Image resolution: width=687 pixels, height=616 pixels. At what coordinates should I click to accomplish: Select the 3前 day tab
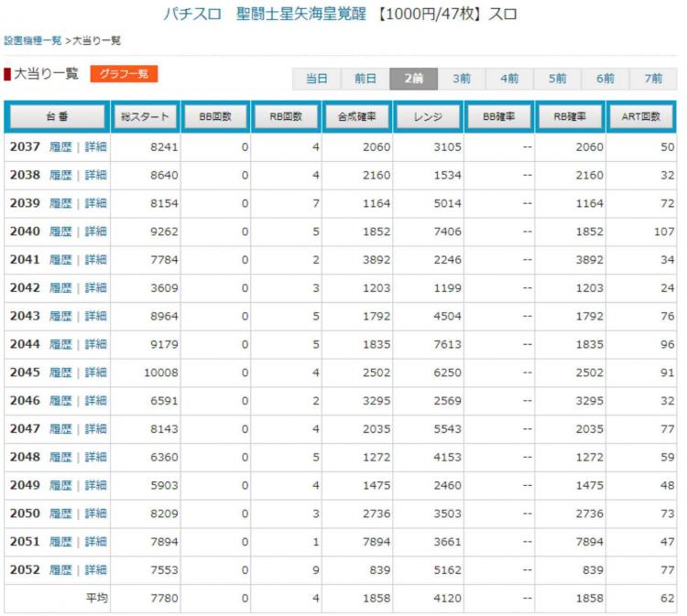(x=462, y=79)
